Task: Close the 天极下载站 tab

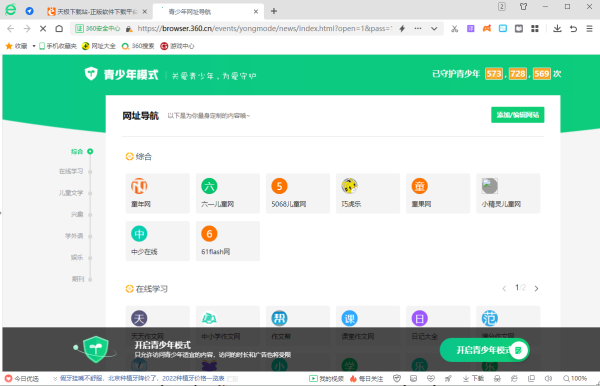Action: pos(145,12)
